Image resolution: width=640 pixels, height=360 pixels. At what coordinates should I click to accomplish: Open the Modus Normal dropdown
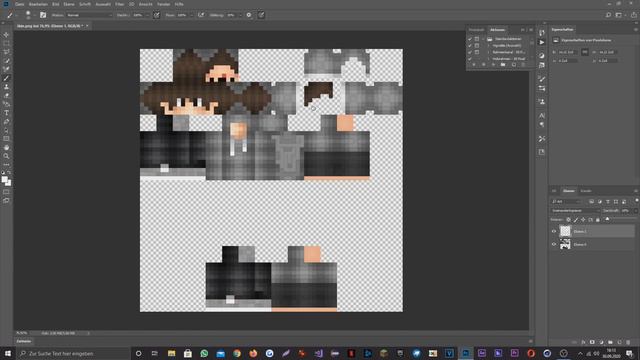(89, 15)
